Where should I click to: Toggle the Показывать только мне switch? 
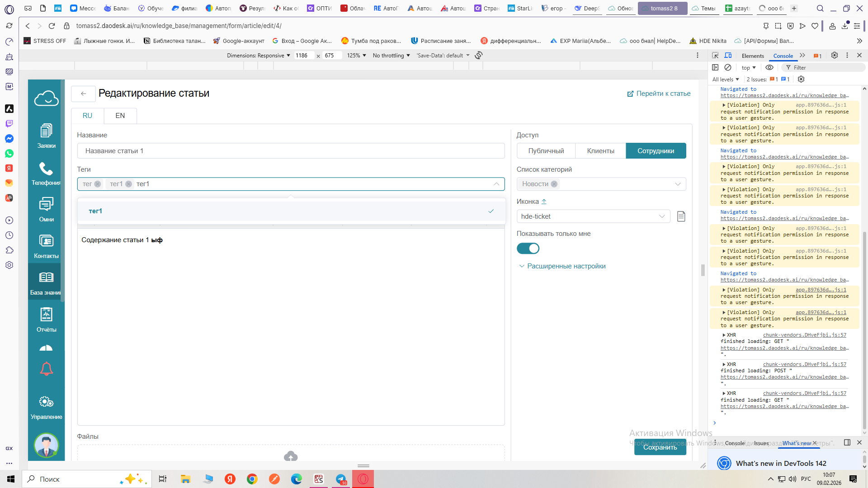(528, 249)
